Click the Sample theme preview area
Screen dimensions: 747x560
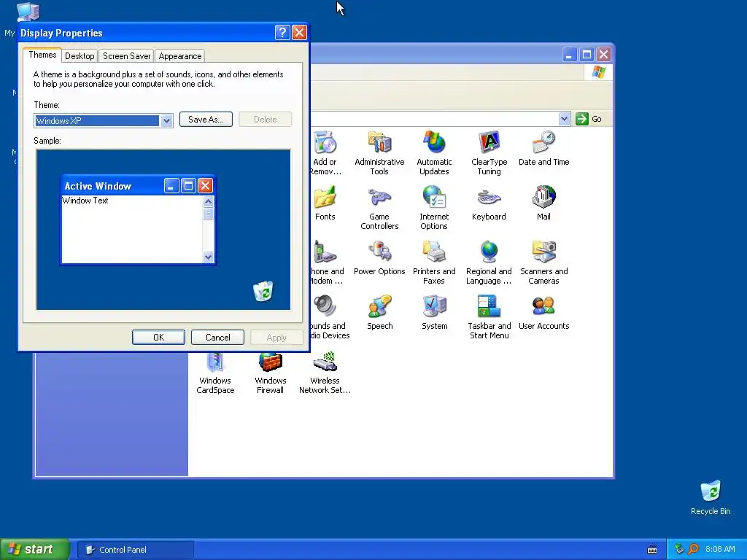pyautogui.click(x=163, y=230)
